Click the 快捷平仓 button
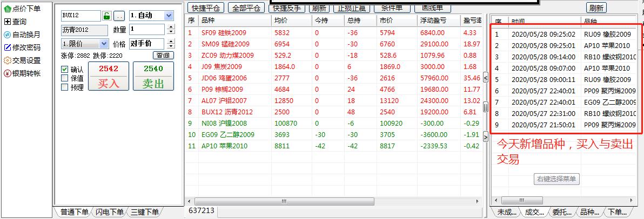The width and height of the screenshot is (644, 219). click(x=206, y=8)
